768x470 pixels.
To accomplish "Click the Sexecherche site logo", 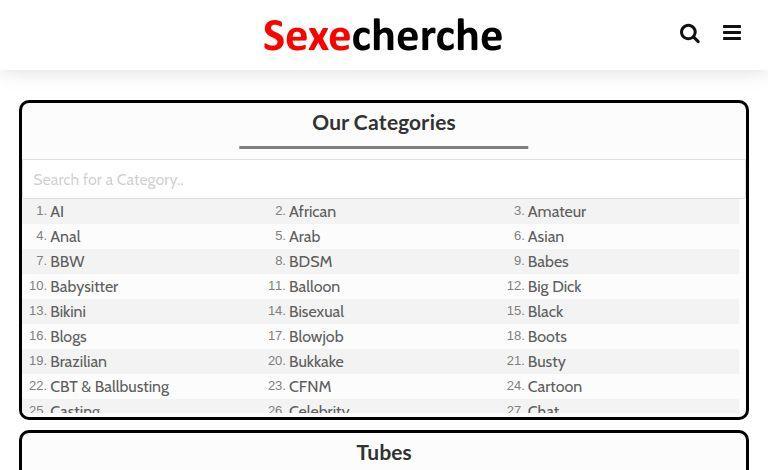I will tap(383, 36).
